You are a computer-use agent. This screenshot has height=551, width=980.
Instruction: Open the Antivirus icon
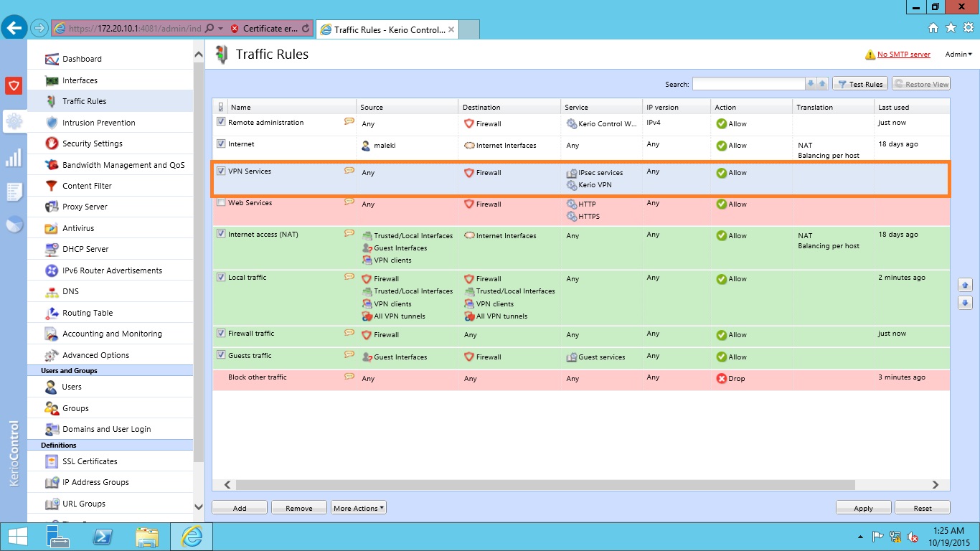tap(51, 228)
